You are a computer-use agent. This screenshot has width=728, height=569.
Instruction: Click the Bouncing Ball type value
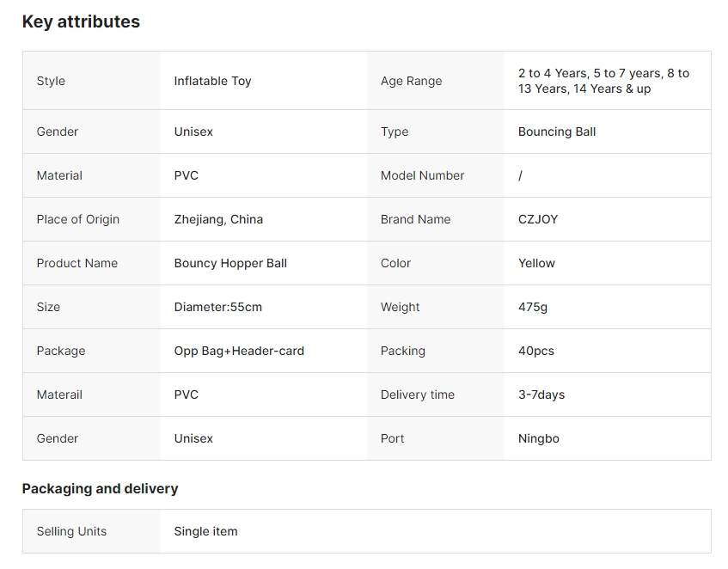click(x=556, y=132)
